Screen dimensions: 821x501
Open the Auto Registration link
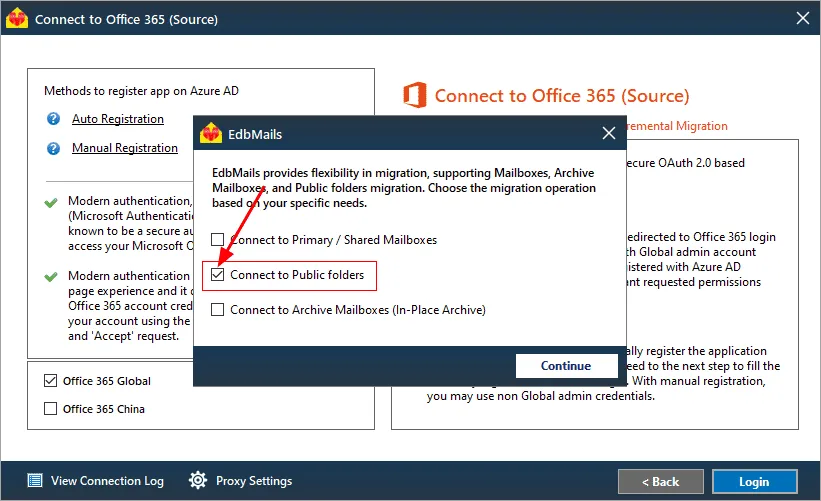point(118,119)
